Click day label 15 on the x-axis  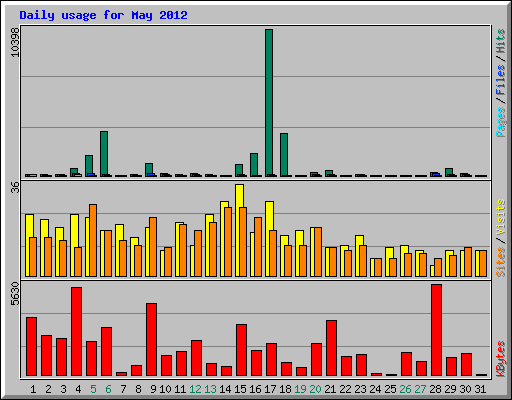pos(240,389)
